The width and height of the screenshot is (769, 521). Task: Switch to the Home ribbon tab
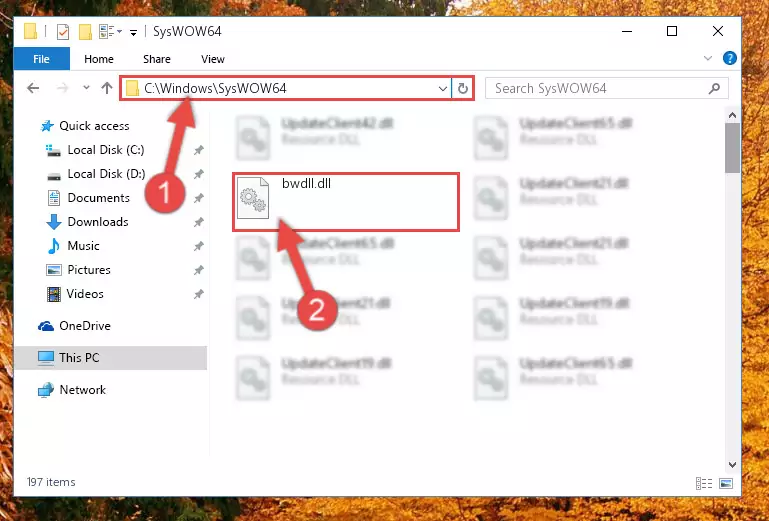(x=99, y=59)
